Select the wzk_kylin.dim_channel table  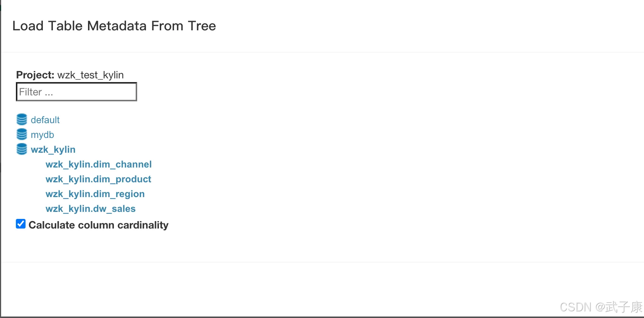(99, 164)
